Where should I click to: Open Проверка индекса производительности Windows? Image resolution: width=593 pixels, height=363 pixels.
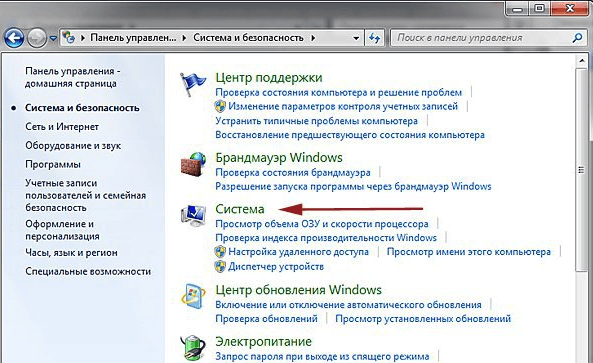pyautogui.click(x=326, y=238)
